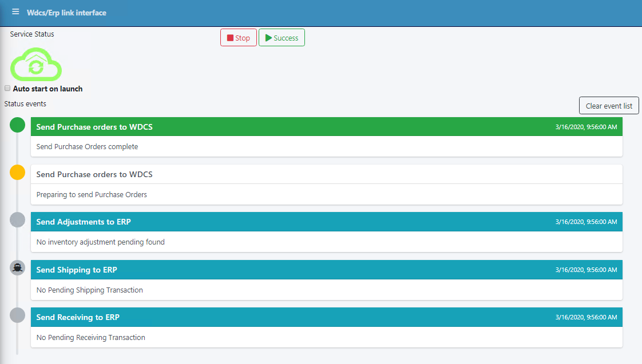
Task: Click the Wdcs/Erp link interface title
Action: point(66,13)
